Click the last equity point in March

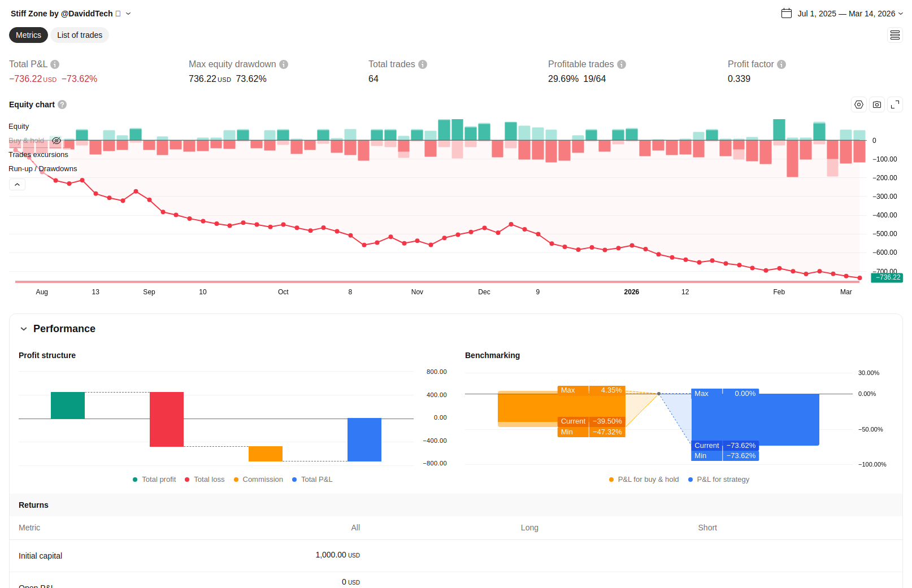point(859,278)
